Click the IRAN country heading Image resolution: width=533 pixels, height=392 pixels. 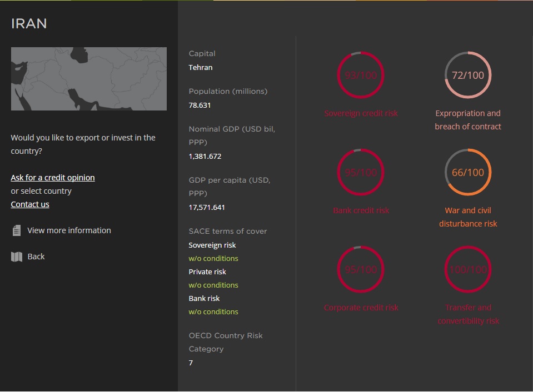[x=29, y=23]
